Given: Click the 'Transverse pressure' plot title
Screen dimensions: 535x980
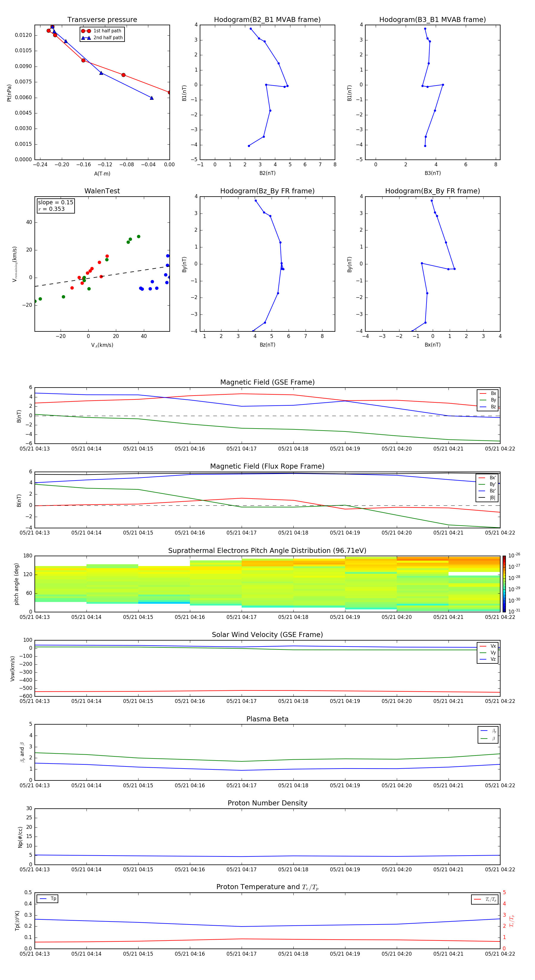Looking at the screenshot, I should pyautogui.click(x=102, y=20).
